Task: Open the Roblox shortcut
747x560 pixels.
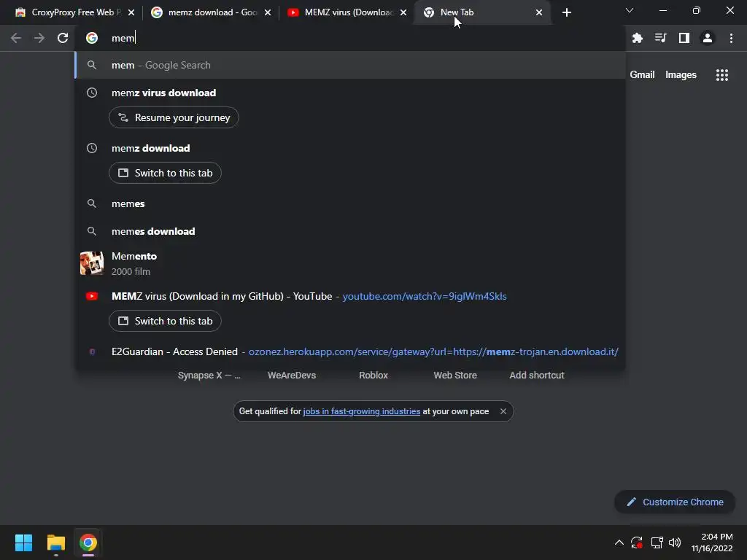Action: [373, 376]
